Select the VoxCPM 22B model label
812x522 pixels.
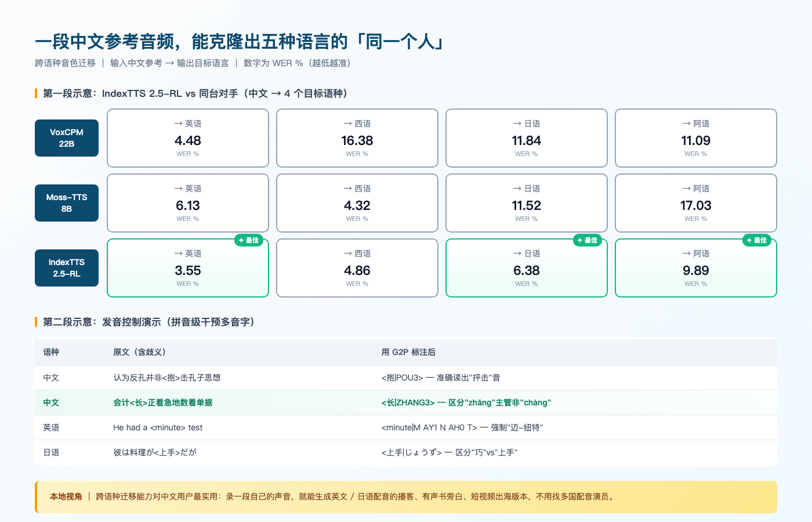tap(67, 138)
